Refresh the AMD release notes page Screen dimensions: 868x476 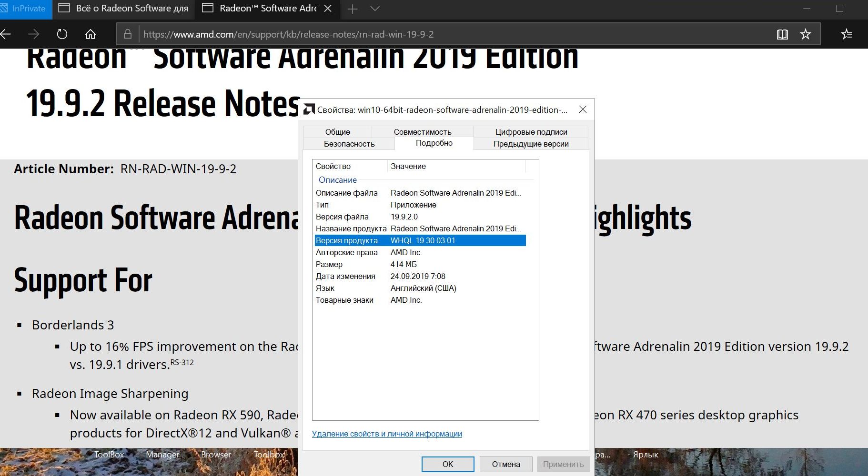pos(62,34)
